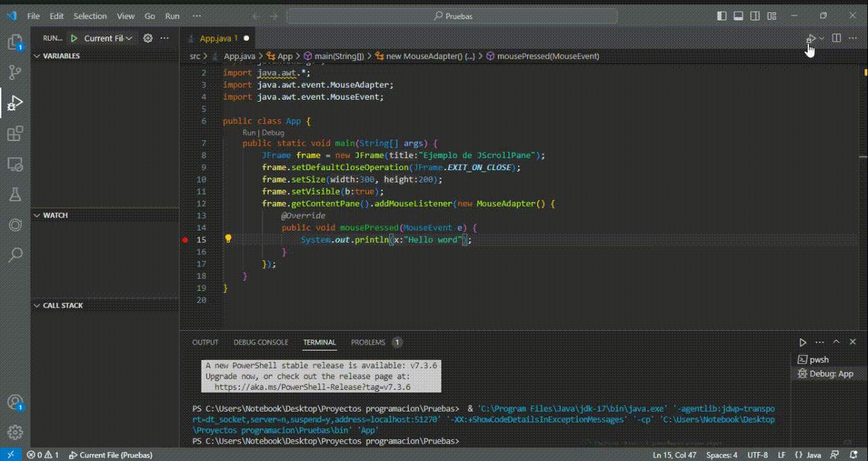This screenshot has width=868, height=461.
Task: Click the Run code lens above main
Action: pyautogui.click(x=249, y=133)
